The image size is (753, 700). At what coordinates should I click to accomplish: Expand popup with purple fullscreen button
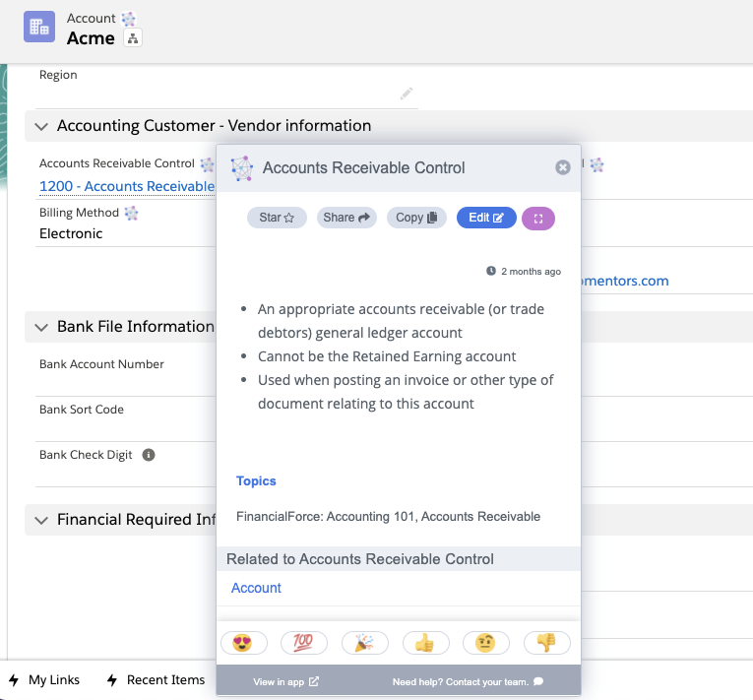538,219
